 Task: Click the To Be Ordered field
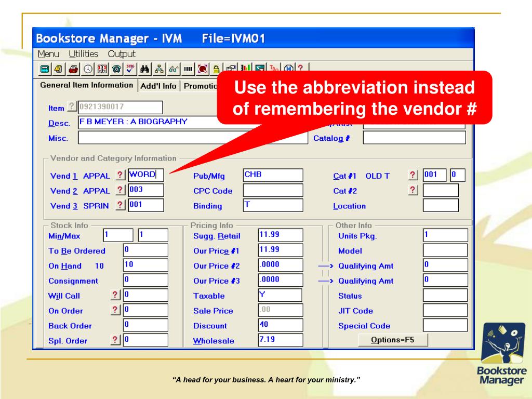coord(145,250)
